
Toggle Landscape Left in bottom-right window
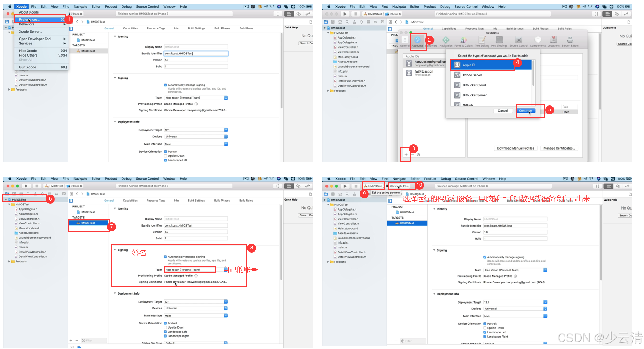click(485, 332)
